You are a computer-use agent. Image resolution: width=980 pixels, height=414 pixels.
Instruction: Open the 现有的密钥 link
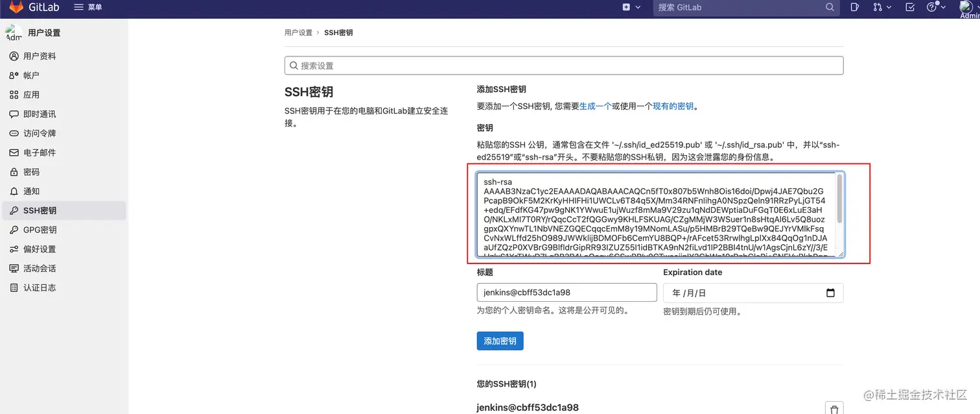[x=673, y=106]
